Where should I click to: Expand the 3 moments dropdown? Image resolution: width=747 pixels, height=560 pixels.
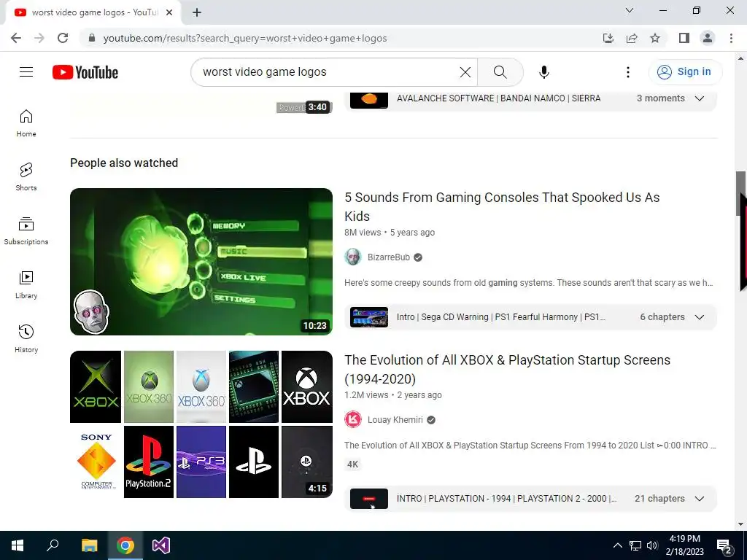700,98
